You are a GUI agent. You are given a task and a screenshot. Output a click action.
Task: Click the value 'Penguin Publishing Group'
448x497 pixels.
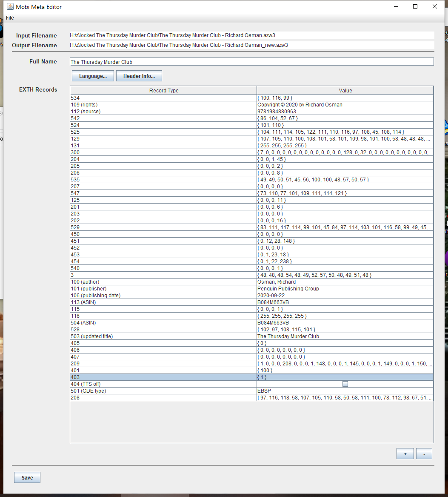tap(288, 289)
